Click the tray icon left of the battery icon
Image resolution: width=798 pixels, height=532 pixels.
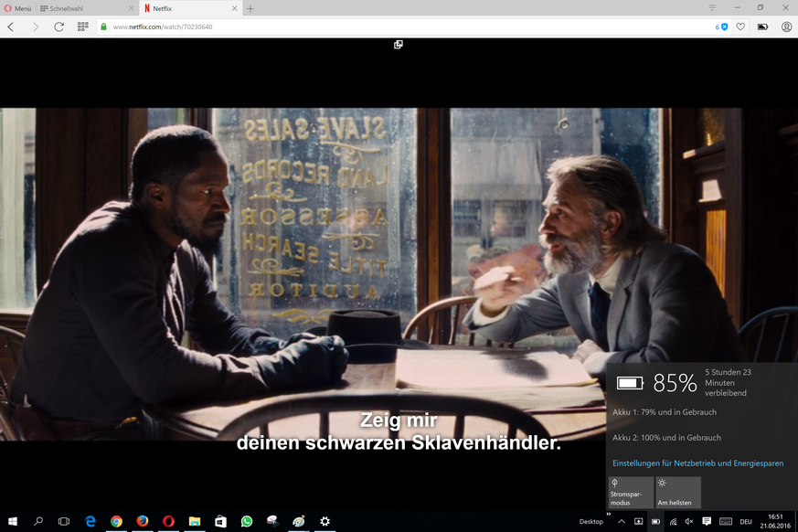click(638, 521)
